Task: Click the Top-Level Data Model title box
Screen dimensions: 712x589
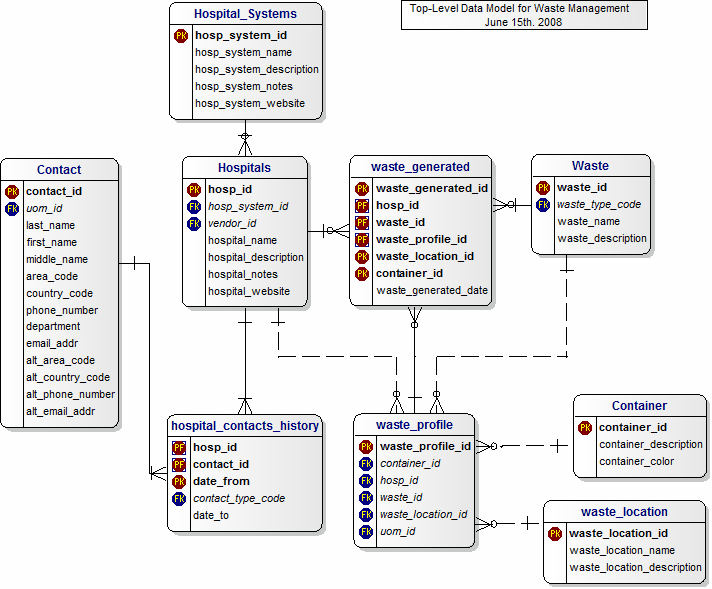Action: click(524, 15)
